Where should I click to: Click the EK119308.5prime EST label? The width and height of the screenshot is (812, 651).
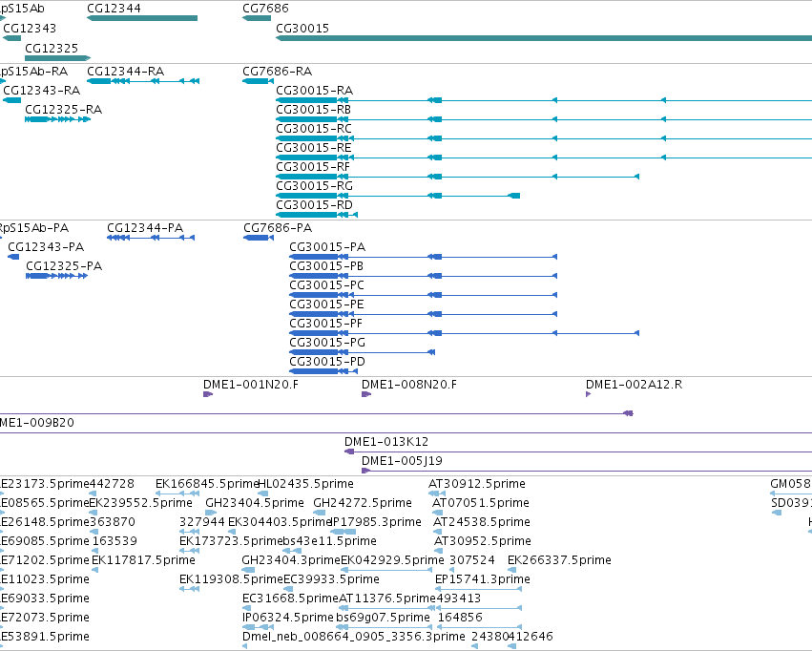[x=231, y=579]
